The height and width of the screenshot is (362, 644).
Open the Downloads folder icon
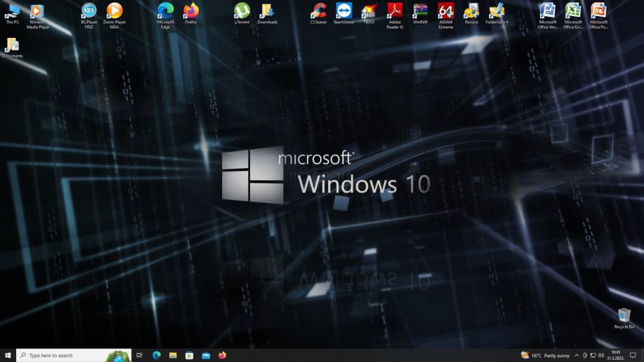[268, 13]
